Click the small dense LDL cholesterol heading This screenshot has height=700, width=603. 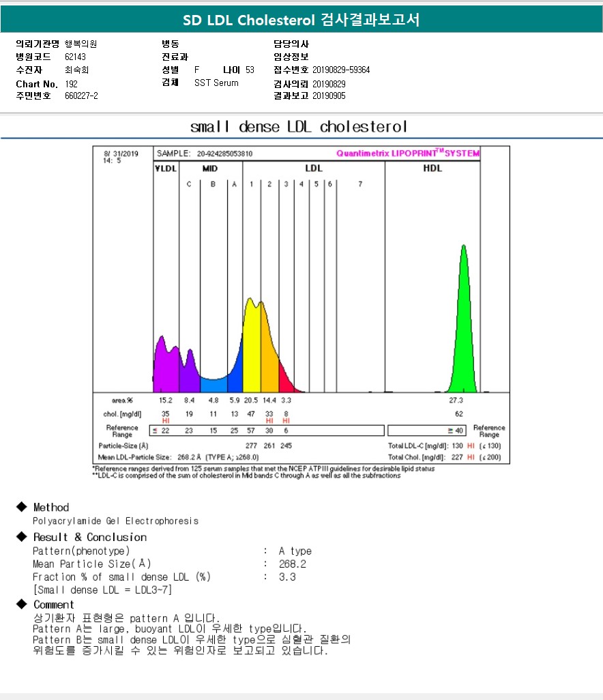pos(299,127)
